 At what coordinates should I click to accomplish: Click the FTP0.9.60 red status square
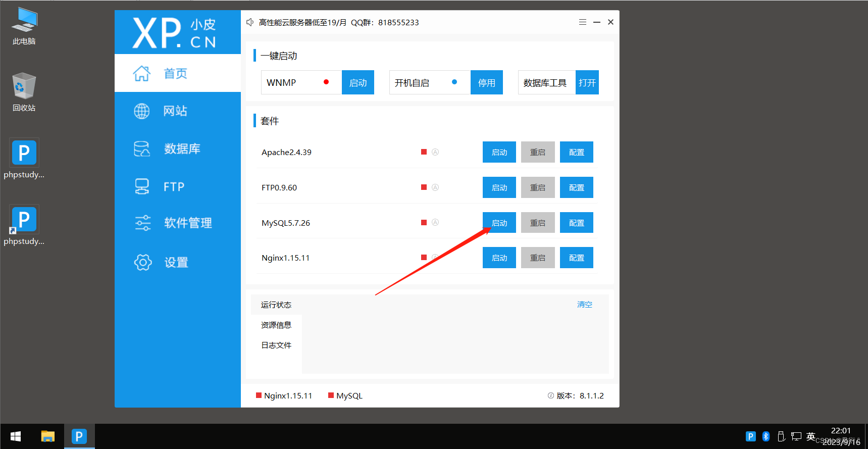click(424, 187)
